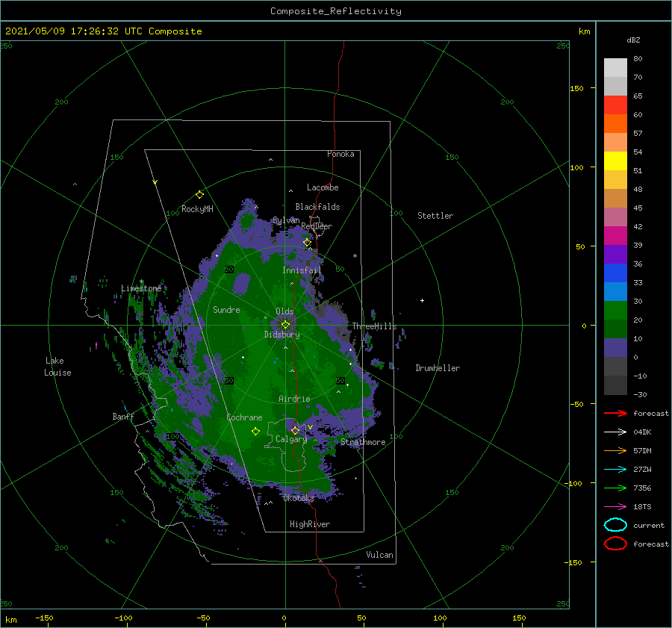The image size is (672, 628).
Task: Click the Limestone label
Action: 141,288
